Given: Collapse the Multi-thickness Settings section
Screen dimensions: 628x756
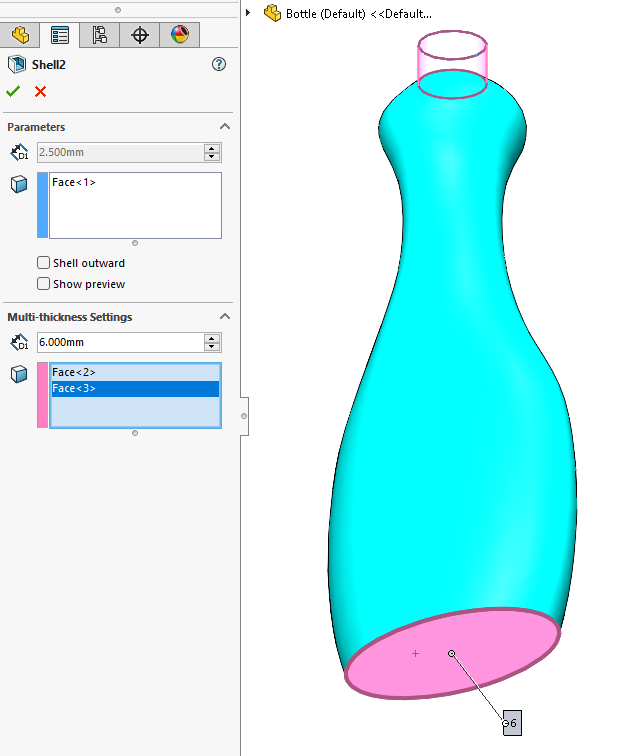Looking at the screenshot, I should pyautogui.click(x=224, y=317).
